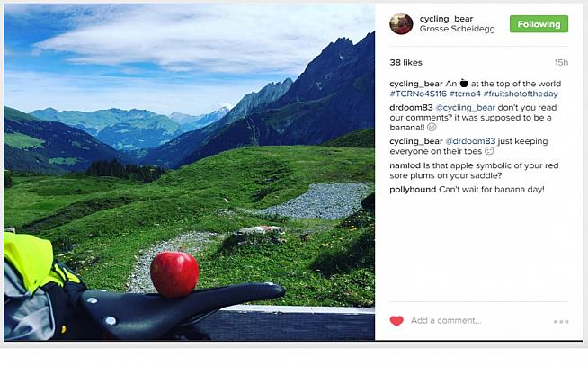The width and height of the screenshot is (588, 366).
Task: Open namlod's profile from comment
Action: coord(405,165)
